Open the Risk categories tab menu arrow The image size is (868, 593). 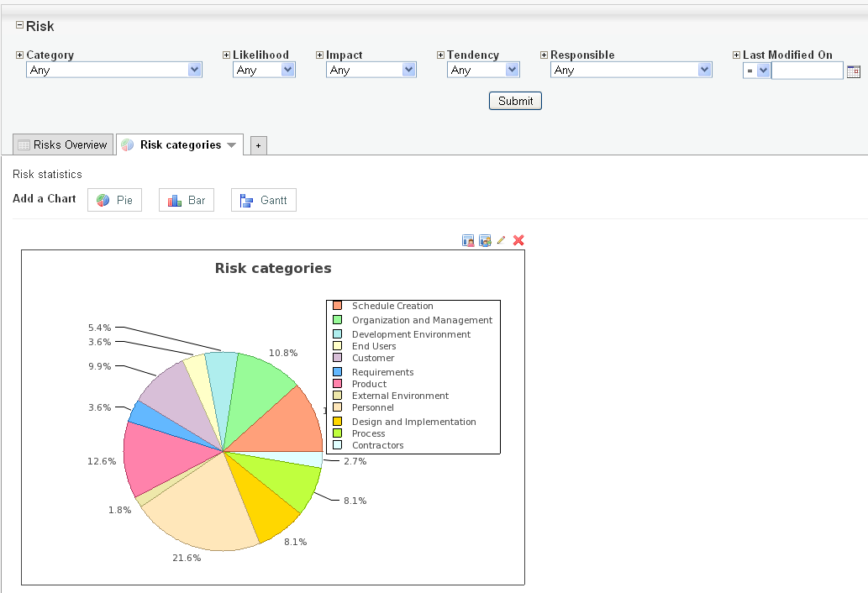point(232,145)
